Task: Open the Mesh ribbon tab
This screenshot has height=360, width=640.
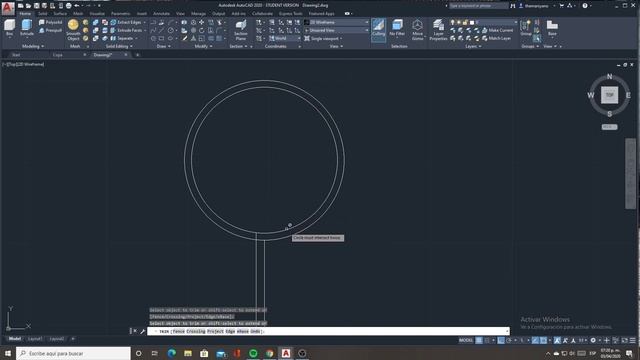Action: pyautogui.click(x=78, y=13)
